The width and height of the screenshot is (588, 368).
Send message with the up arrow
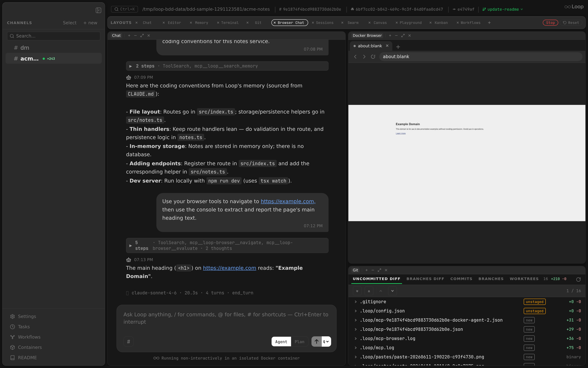pyautogui.click(x=316, y=342)
